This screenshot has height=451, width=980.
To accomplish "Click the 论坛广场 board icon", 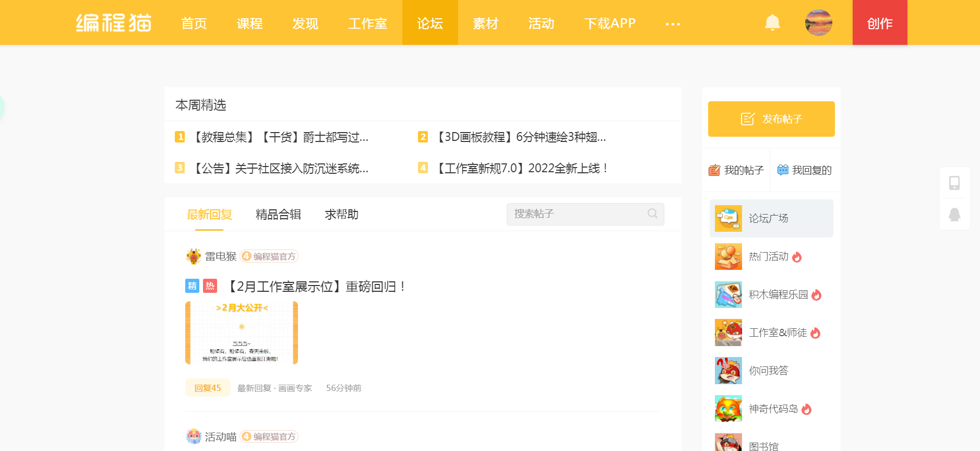I will point(728,218).
